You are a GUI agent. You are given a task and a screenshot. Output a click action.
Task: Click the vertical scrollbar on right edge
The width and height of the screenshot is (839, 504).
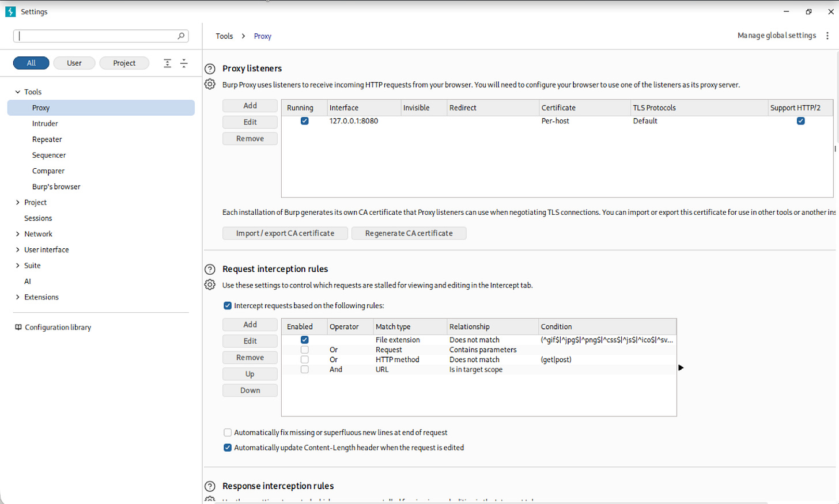click(x=837, y=98)
